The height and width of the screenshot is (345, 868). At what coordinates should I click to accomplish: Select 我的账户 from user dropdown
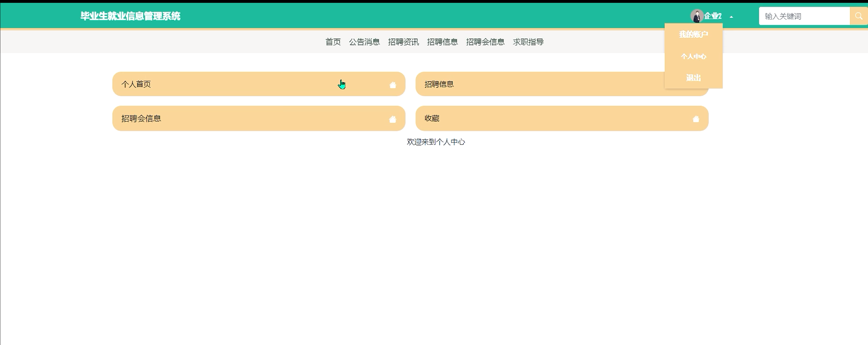pos(693,34)
